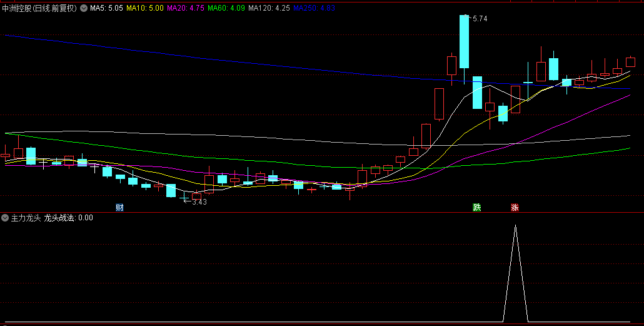Click the MA5: 5.05 label
The image size is (644, 326).
click(x=106, y=8)
